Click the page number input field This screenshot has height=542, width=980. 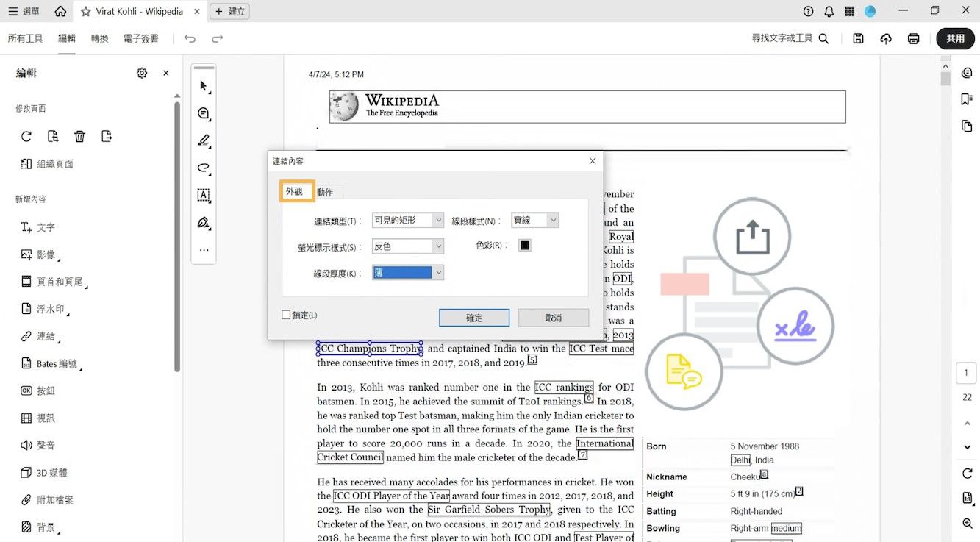(966, 373)
